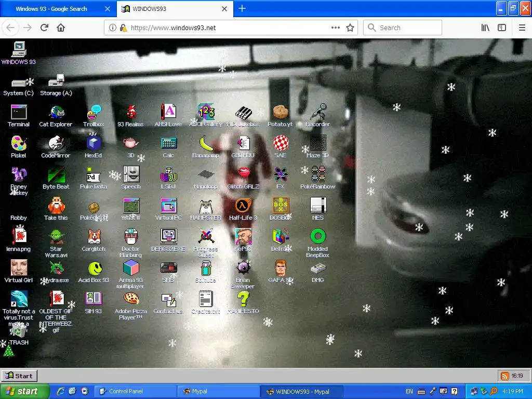This screenshot has width=532, height=399.
Task: Open a new browser tab
Action: tap(242, 8)
